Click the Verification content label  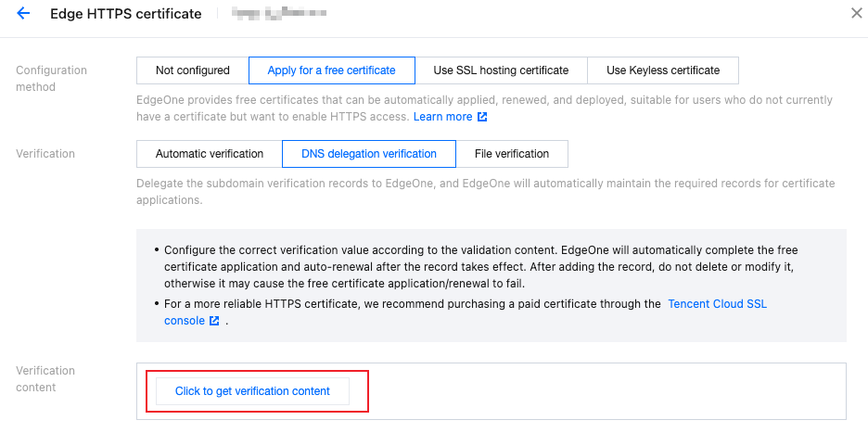pos(45,378)
